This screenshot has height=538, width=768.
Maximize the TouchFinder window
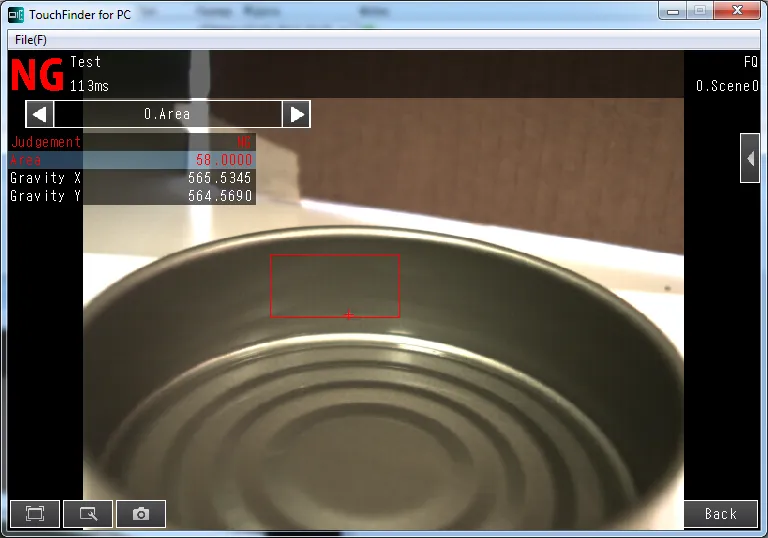click(x=700, y=10)
